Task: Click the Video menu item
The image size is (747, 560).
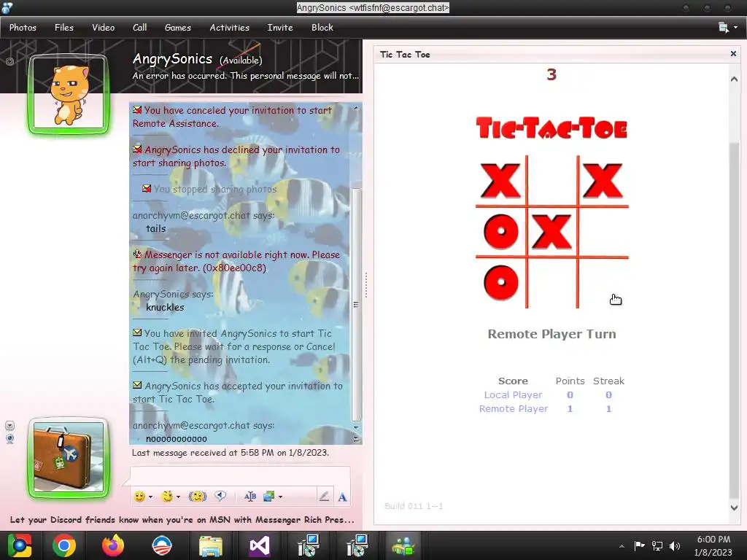Action: [x=104, y=28]
